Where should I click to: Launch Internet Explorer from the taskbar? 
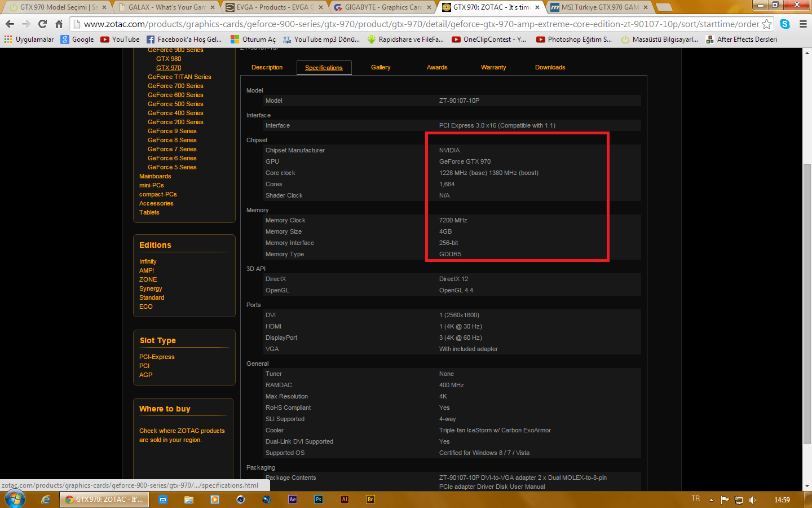tap(46, 500)
